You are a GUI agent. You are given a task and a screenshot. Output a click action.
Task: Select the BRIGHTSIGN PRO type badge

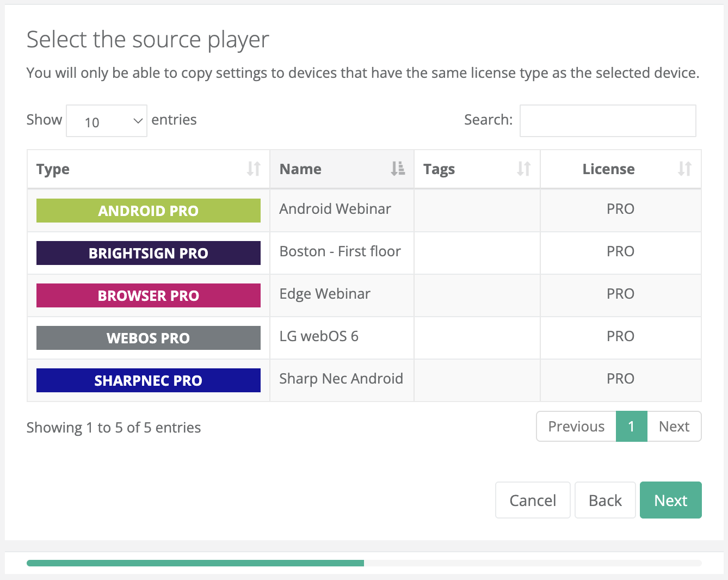pyautogui.click(x=148, y=253)
